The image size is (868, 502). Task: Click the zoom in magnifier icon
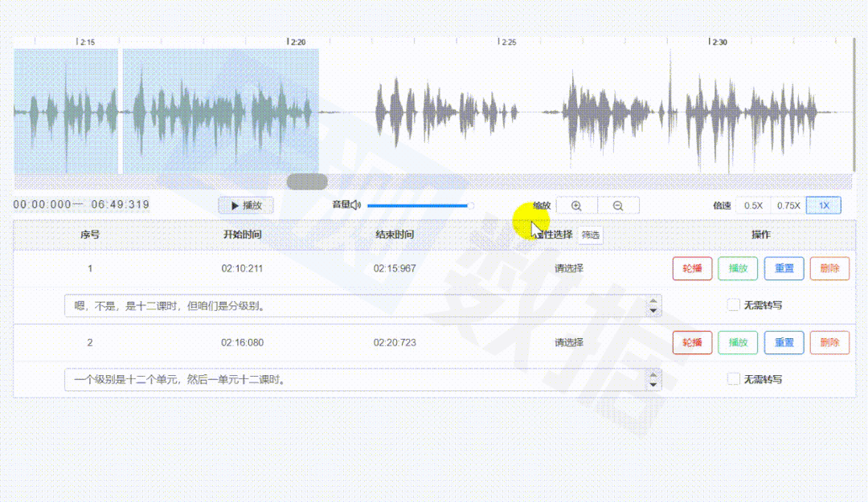(x=576, y=206)
